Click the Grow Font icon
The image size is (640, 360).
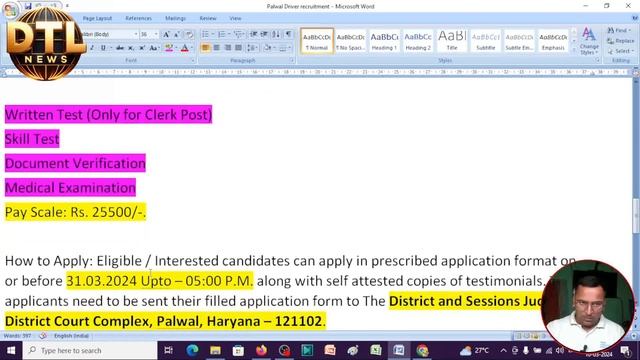[167, 35]
